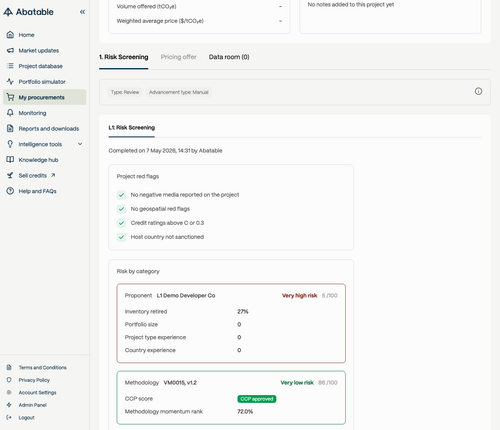Click the Advancement type: Manual tag
Image resolution: width=500 pixels, height=430 pixels.
click(179, 92)
